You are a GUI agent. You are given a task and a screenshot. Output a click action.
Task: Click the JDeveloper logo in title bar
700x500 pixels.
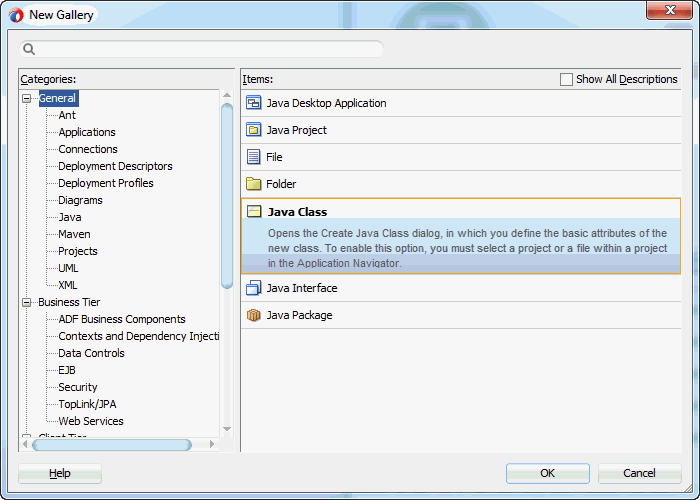pyautogui.click(x=16, y=15)
